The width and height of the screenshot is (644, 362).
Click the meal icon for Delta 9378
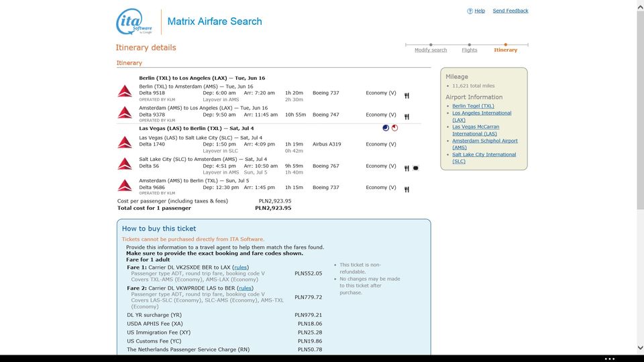(x=407, y=117)
